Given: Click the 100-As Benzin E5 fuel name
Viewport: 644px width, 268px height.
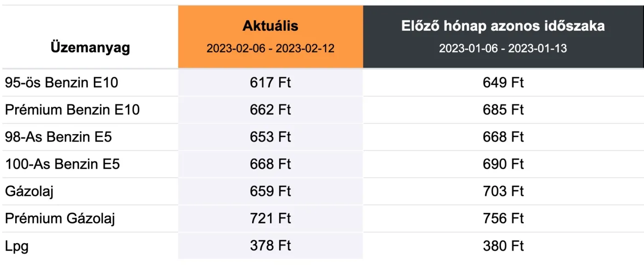Looking at the screenshot, I should tap(62, 164).
